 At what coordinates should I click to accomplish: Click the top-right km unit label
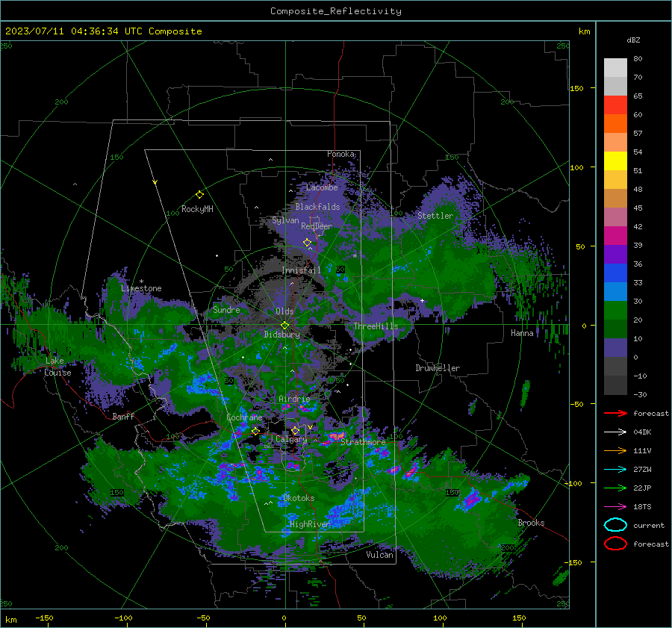click(x=584, y=31)
